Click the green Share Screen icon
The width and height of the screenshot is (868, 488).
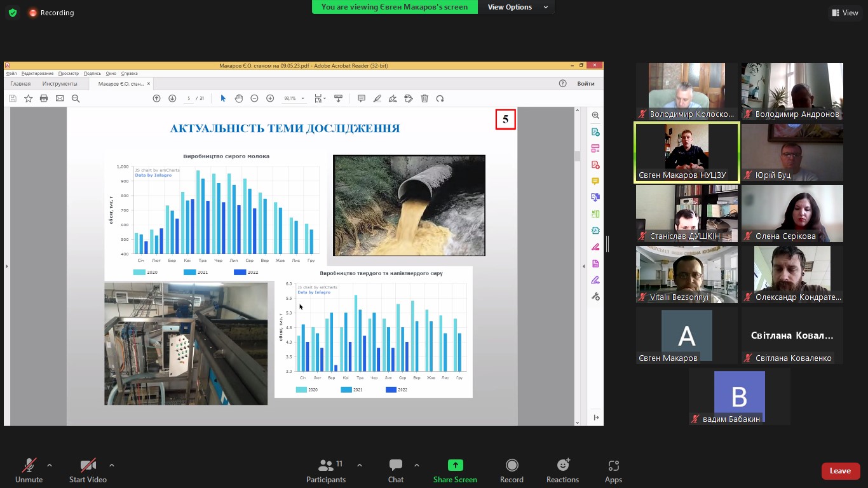(x=455, y=465)
